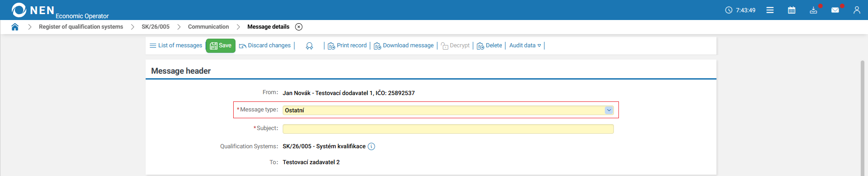Open the hamburger menu in header
868x176 pixels.
tap(770, 10)
